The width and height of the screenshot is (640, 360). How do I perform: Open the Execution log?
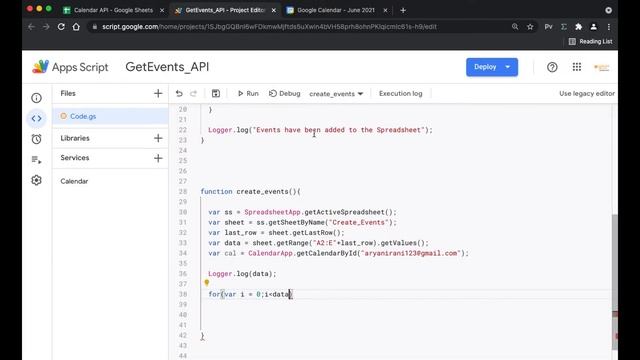click(x=400, y=93)
